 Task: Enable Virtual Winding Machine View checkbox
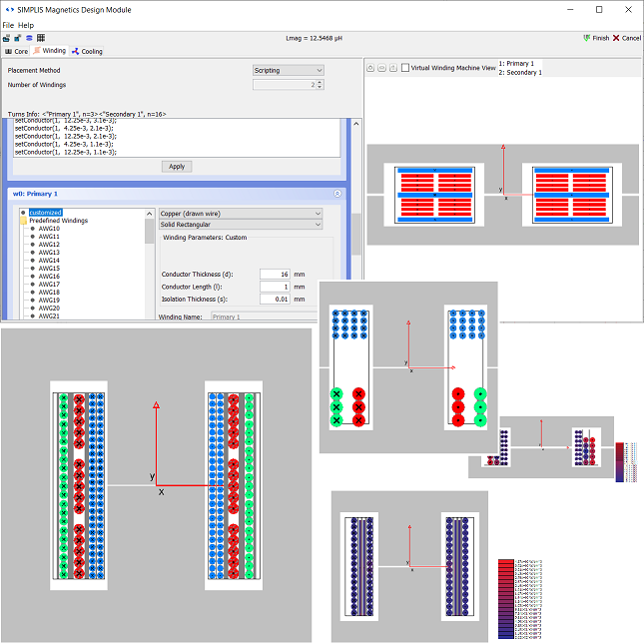(404, 69)
